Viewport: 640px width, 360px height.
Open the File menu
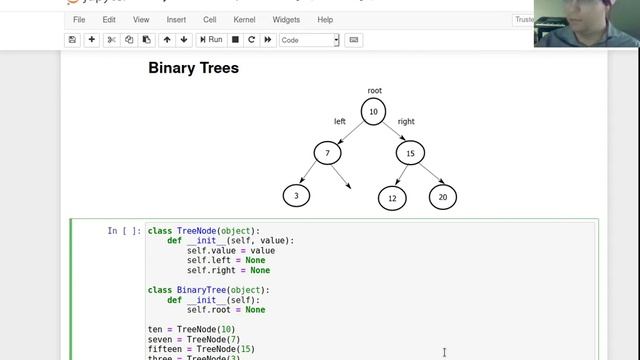[x=79, y=20]
